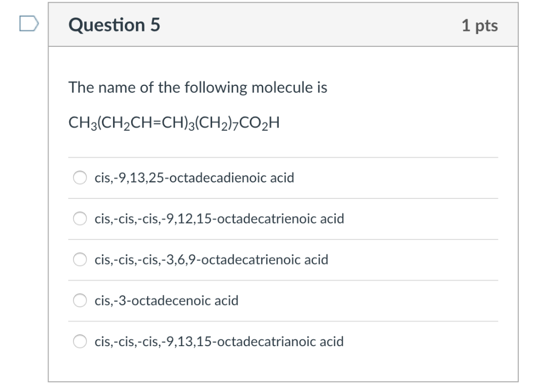
Task: Click the (CH2)7 segment of the formula
Action: (226, 124)
